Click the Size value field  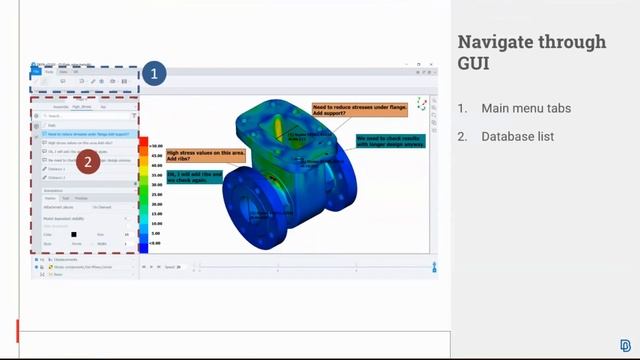coord(128,235)
